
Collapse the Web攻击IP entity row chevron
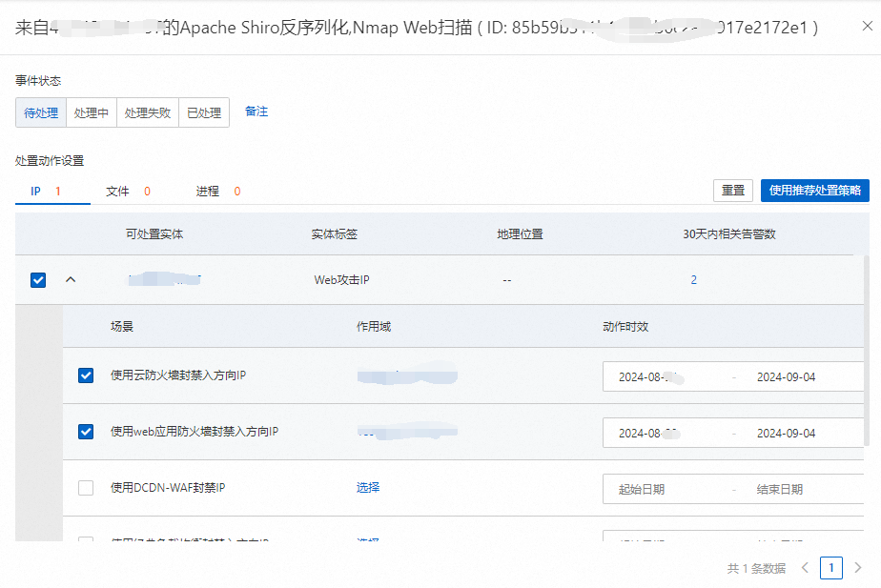(x=70, y=280)
